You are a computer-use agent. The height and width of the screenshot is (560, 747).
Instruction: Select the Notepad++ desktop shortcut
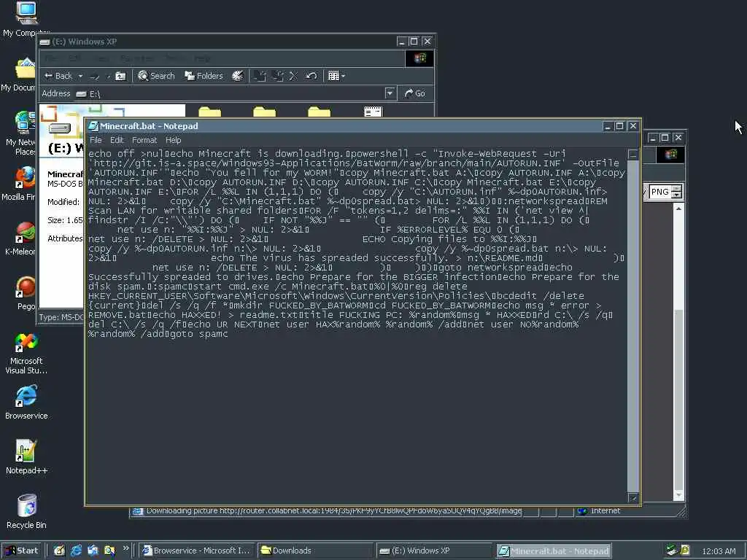(26, 458)
